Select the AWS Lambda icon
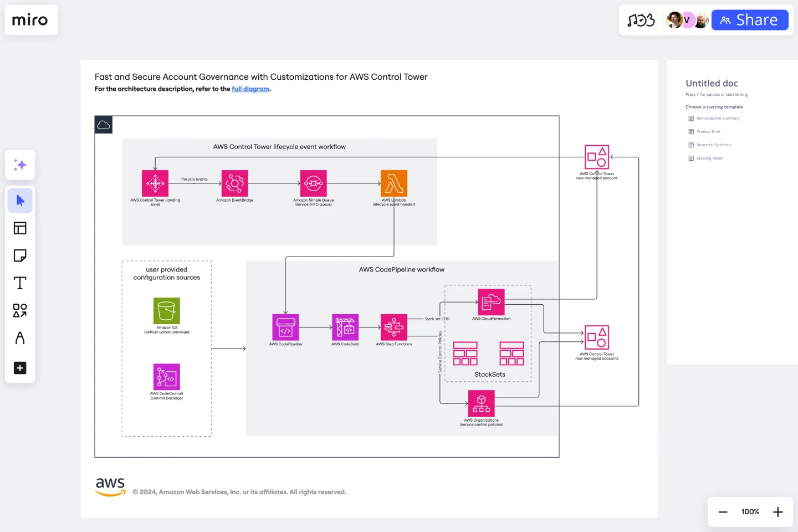The image size is (798, 532). pos(394,183)
